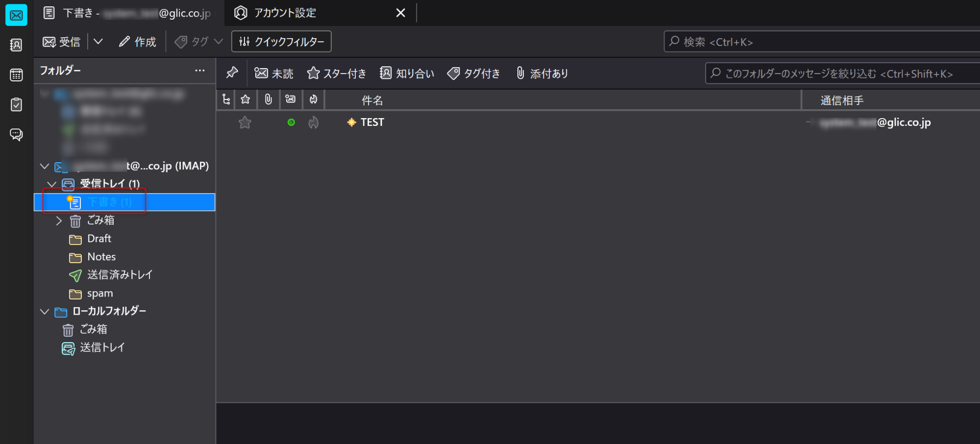Expand the ごみ箱 folder under the IMAP account
This screenshot has width=980, height=444.
tap(59, 221)
